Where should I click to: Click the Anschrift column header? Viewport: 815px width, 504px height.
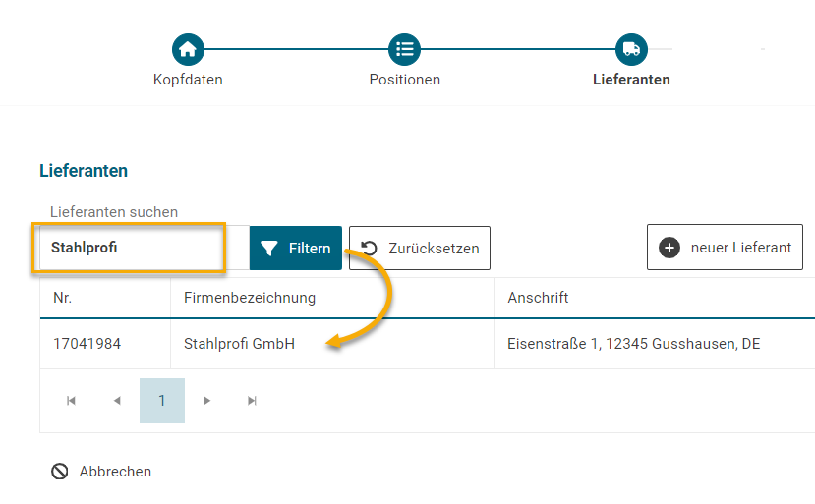click(538, 298)
